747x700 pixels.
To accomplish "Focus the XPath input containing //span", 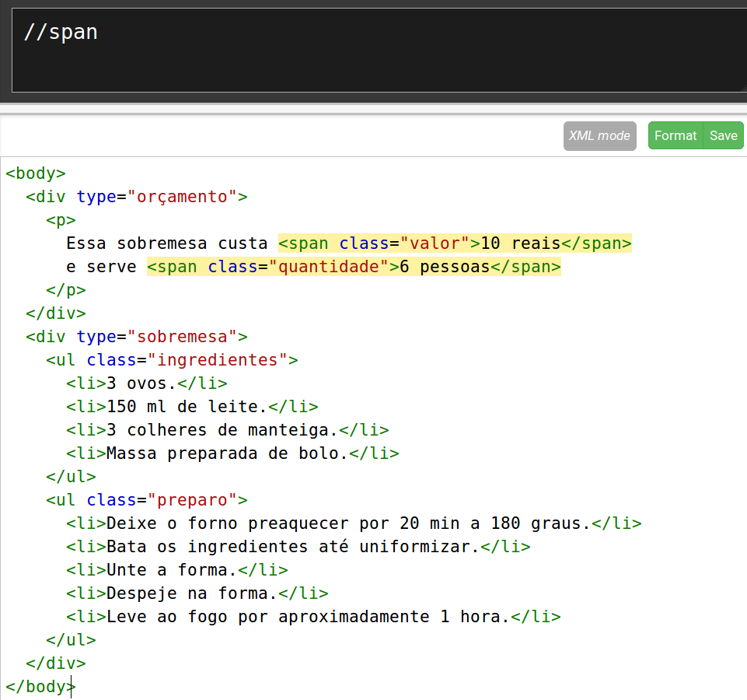I will [373, 51].
